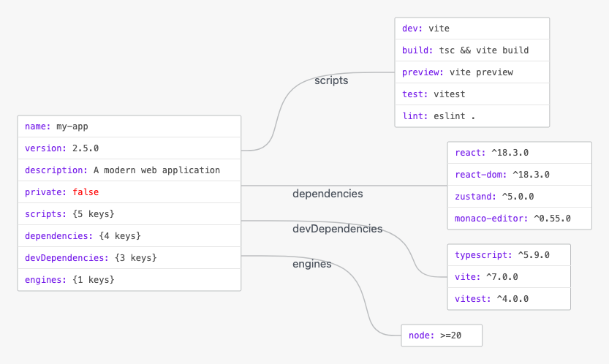Select the 'name: my-app' row
Viewport: 609px width, 364px height.
[129, 126]
